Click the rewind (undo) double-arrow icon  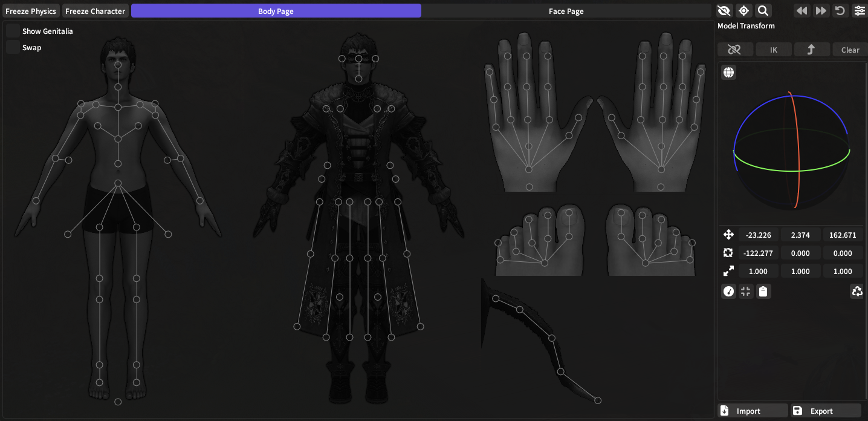(802, 11)
